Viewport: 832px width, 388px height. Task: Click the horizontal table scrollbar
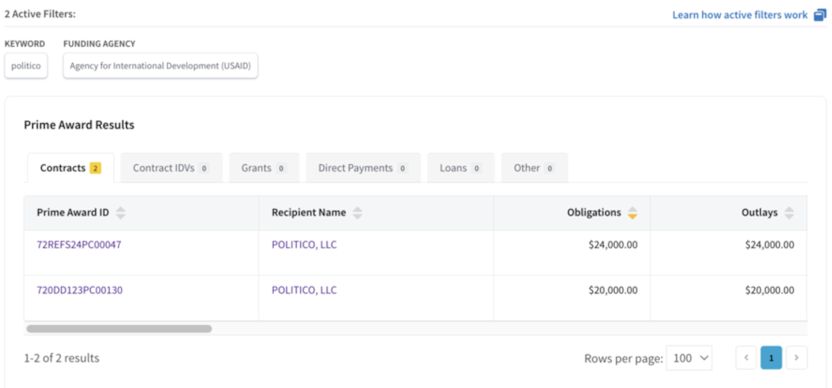click(119, 329)
